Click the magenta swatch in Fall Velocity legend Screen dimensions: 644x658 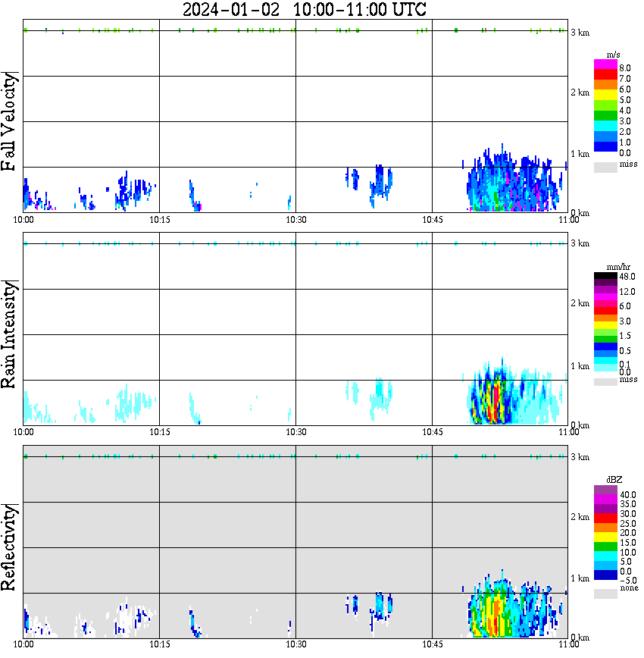click(x=605, y=64)
